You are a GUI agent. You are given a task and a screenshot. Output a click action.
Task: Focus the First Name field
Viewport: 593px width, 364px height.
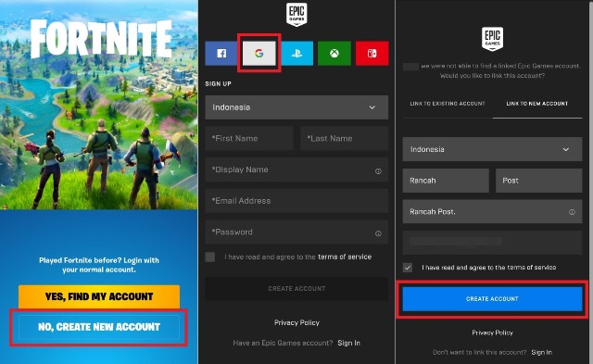coord(249,139)
